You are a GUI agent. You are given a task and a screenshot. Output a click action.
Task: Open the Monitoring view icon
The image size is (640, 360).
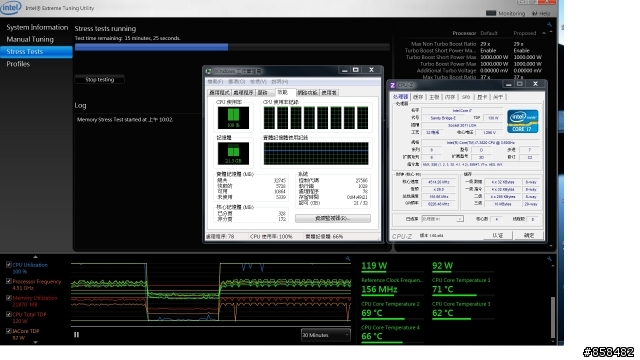pyautogui.click(x=491, y=13)
